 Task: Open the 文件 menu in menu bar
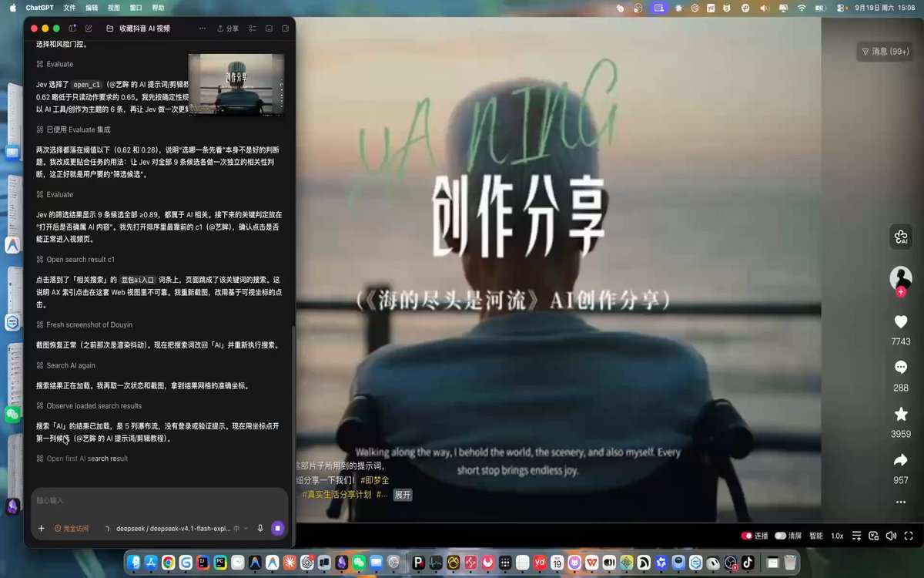point(69,7)
